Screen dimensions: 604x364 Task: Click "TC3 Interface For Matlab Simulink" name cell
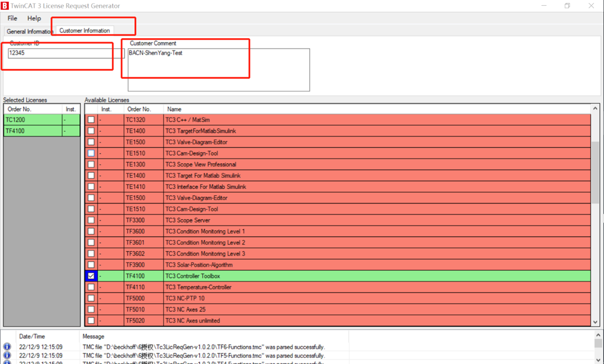tap(377, 187)
